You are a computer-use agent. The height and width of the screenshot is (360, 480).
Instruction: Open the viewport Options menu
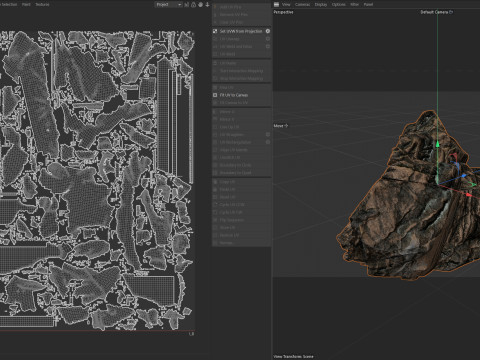[338, 5]
